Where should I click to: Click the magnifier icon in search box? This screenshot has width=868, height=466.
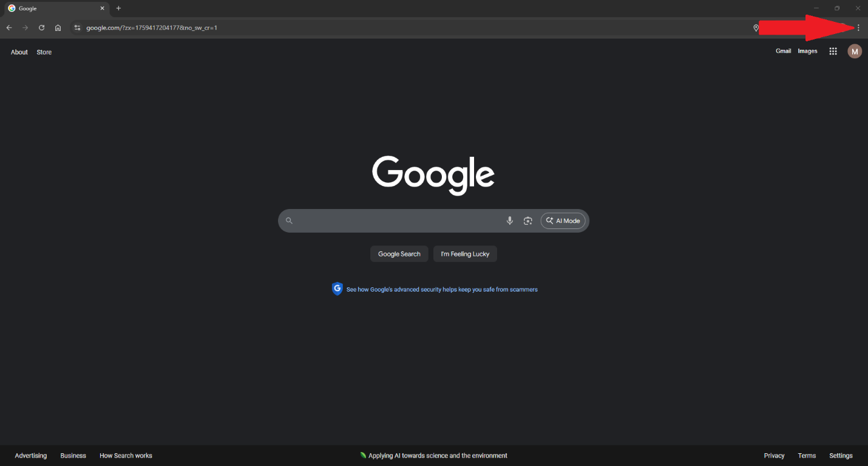[x=289, y=221]
